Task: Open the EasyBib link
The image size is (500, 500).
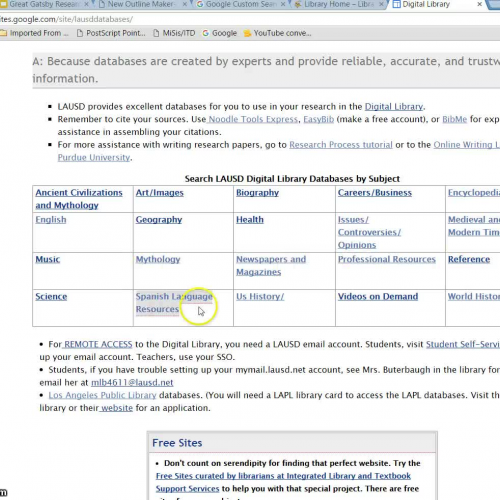Action: [319, 119]
